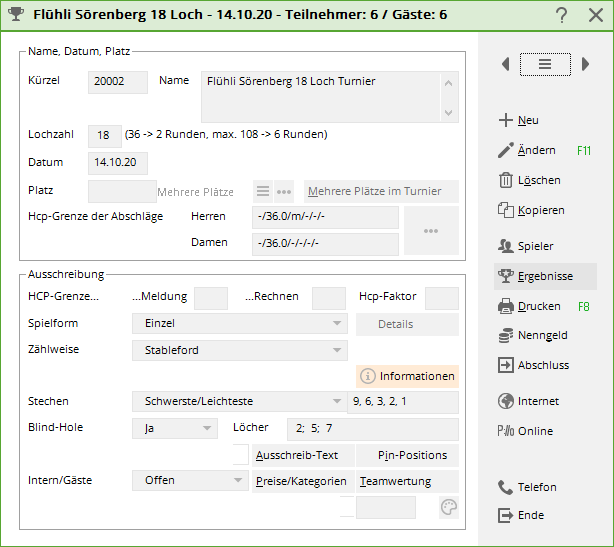Expand the Spielform Einzel dropdown
This screenshot has height=547, width=614.
(239, 324)
